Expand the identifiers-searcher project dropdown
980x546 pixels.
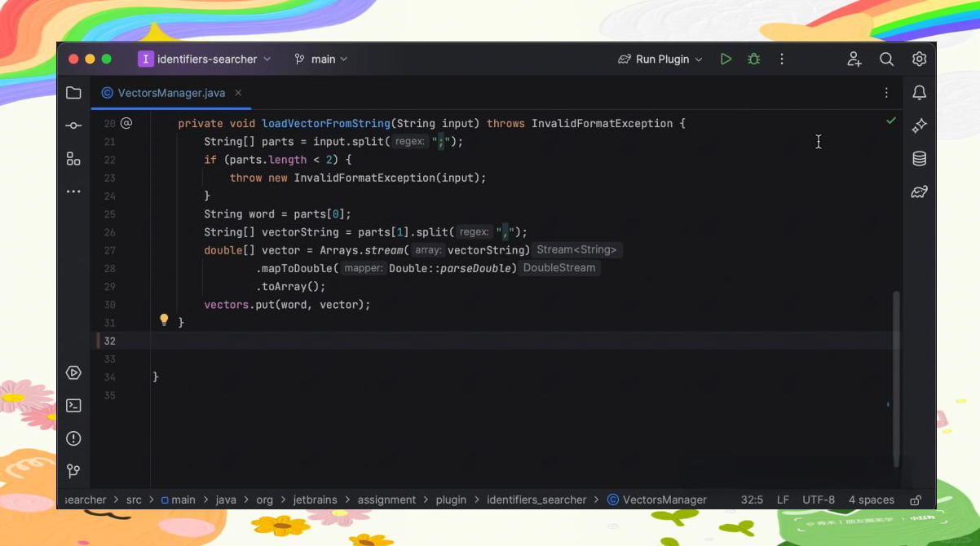click(205, 59)
